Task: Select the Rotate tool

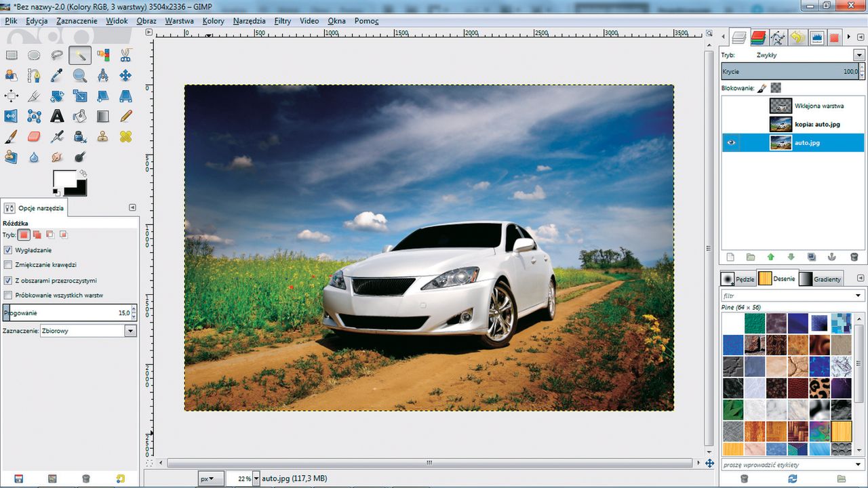Action: pyautogui.click(x=57, y=96)
